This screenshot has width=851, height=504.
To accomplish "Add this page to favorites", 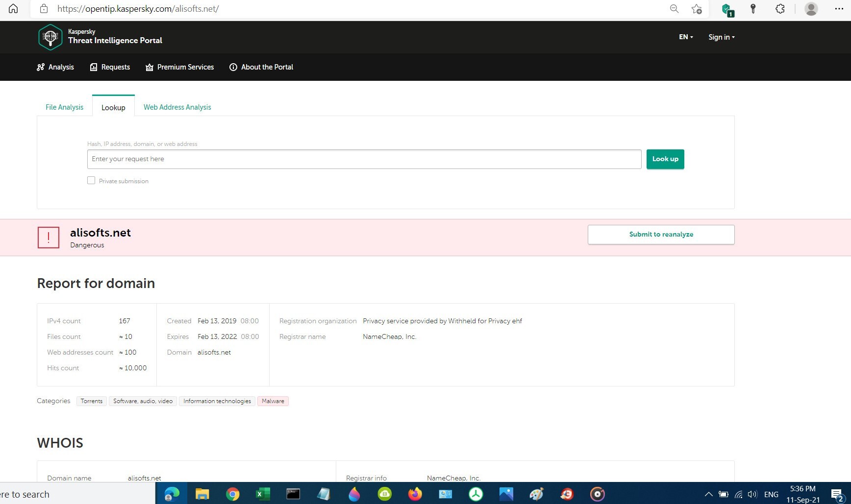I will click(697, 9).
